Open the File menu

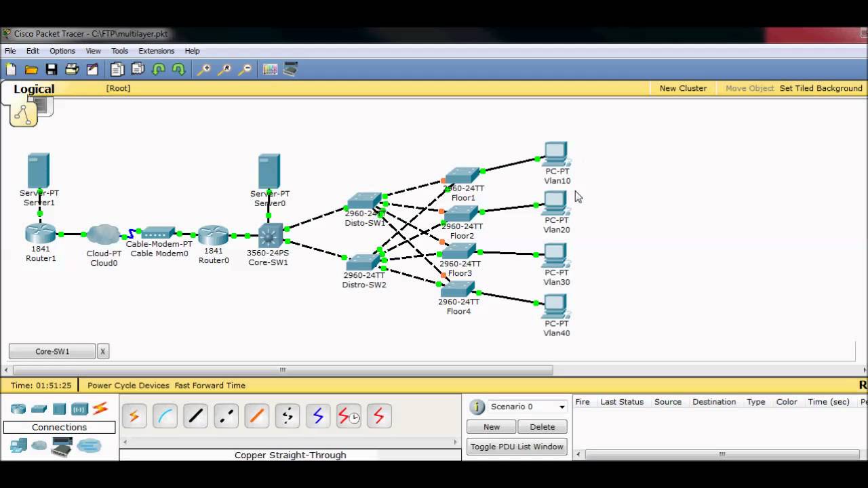(10, 51)
